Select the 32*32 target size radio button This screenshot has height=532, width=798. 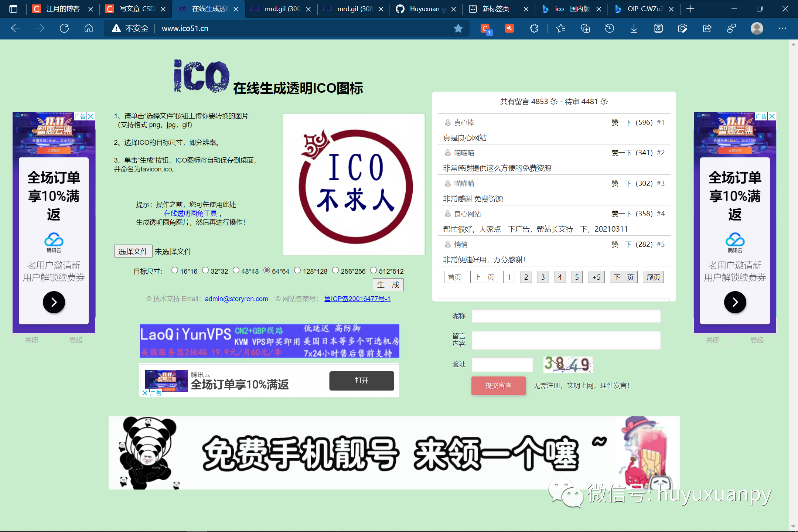[205, 270]
